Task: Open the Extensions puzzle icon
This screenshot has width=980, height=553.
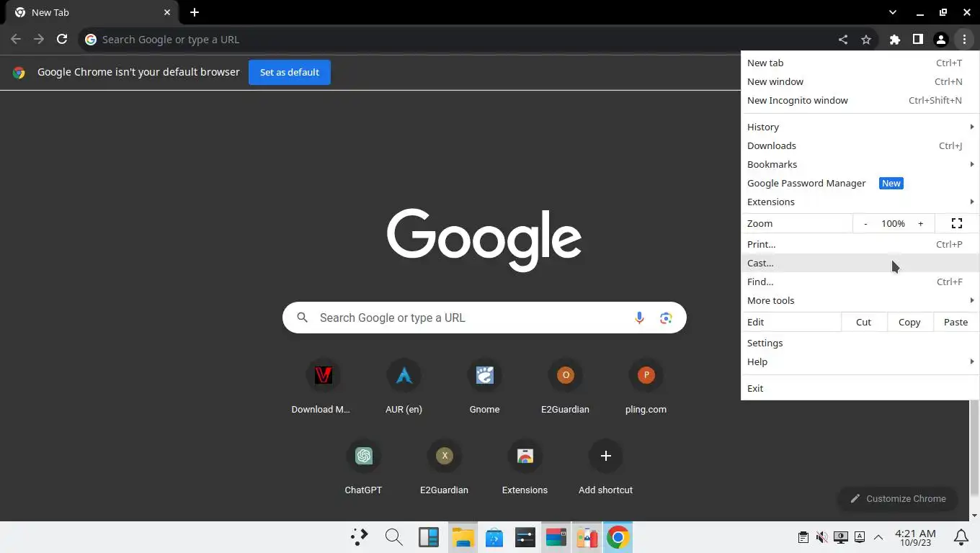Action: tap(895, 40)
